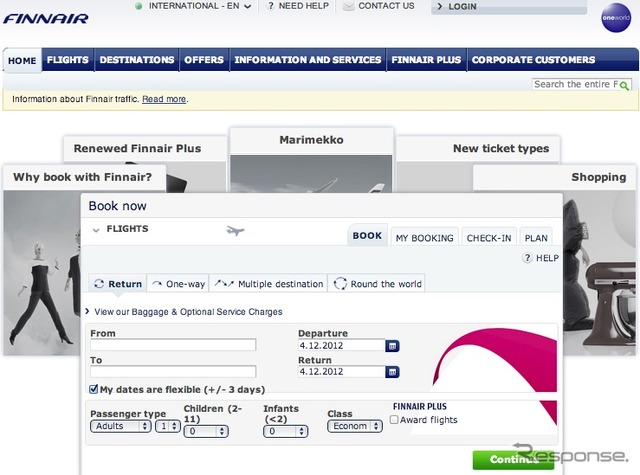Select Round the world trip type
The image size is (640, 475).
(x=377, y=284)
